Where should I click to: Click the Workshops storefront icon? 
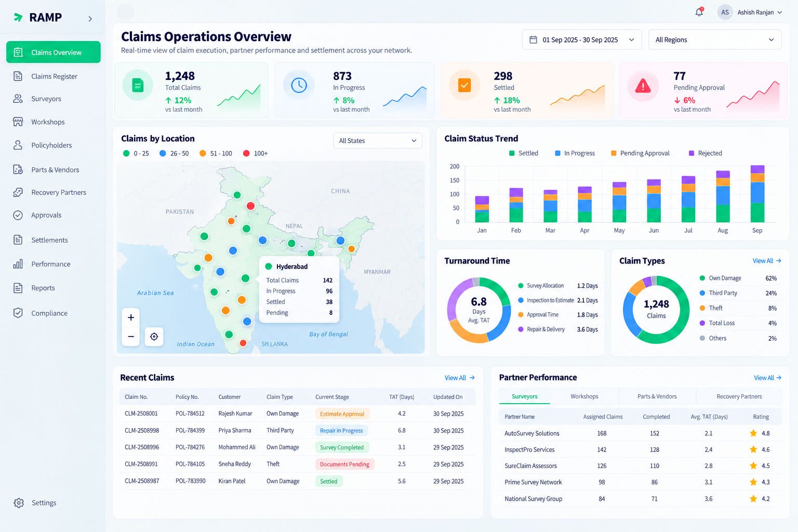click(x=18, y=122)
